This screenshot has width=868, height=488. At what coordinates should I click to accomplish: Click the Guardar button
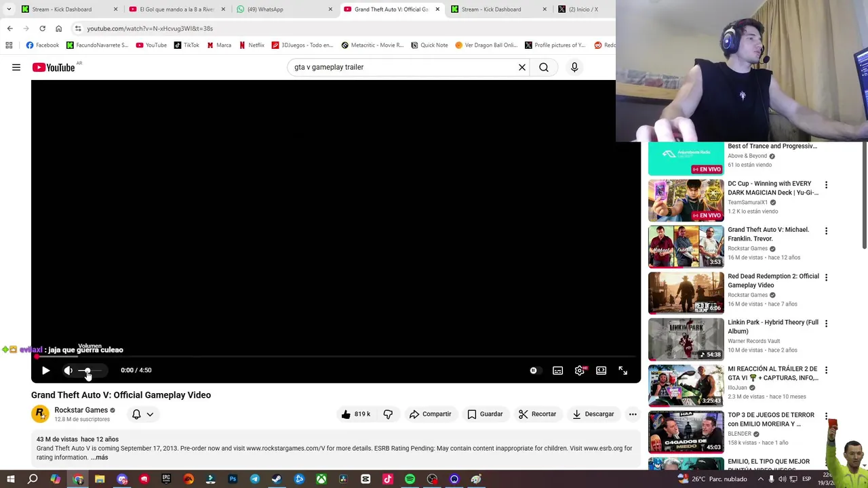(485, 414)
